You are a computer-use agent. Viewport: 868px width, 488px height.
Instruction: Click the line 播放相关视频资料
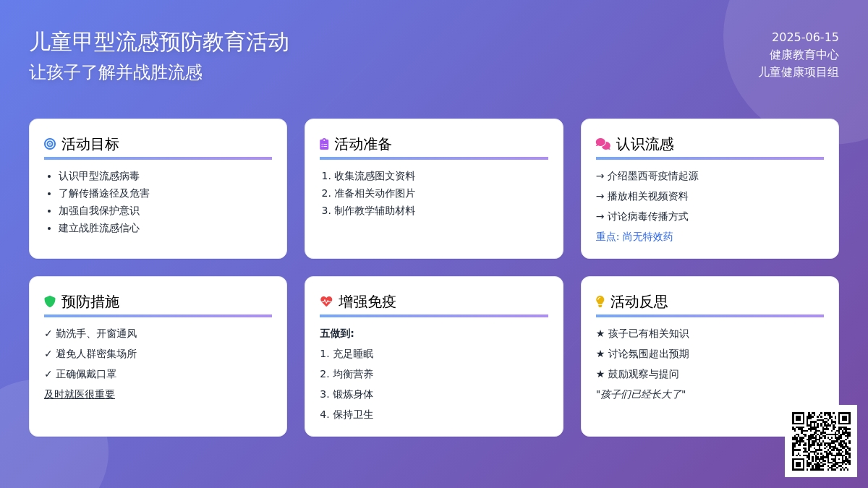click(x=642, y=196)
